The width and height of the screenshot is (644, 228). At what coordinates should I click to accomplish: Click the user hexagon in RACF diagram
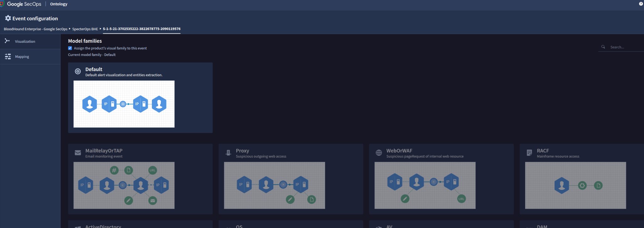click(562, 186)
